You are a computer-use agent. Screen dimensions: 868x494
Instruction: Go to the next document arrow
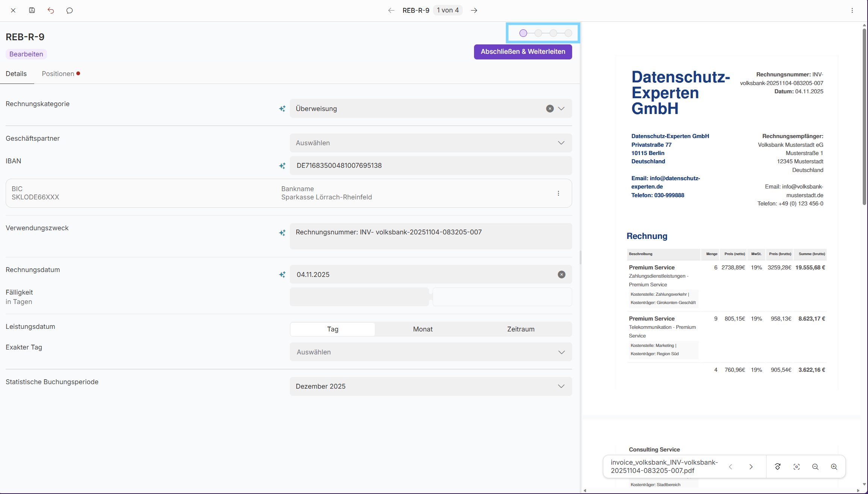pyautogui.click(x=474, y=10)
